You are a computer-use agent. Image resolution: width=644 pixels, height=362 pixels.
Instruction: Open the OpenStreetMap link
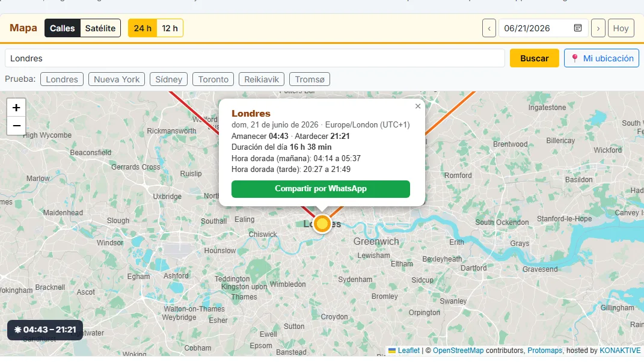[458, 351]
